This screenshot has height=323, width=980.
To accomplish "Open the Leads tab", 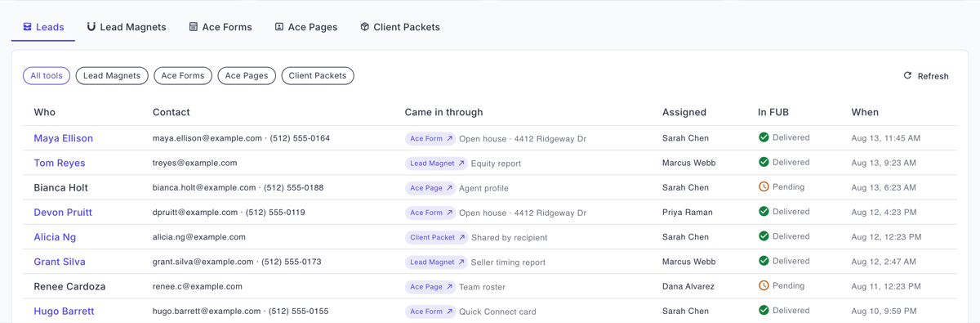I will [43, 27].
